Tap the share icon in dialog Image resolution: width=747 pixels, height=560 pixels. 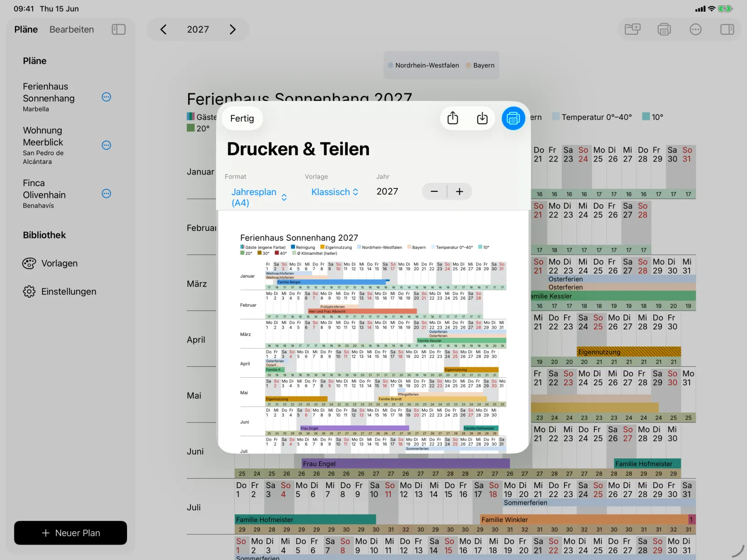tap(452, 118)
